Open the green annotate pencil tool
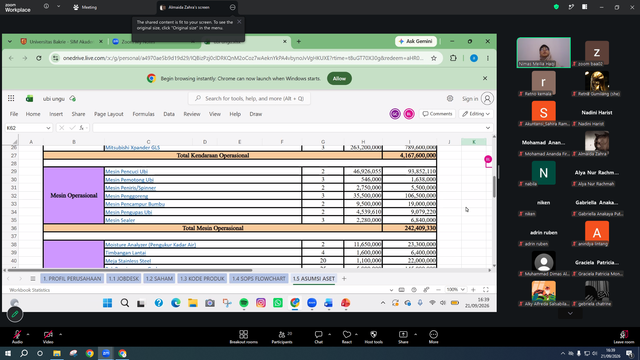Image resolution: width=640 pixels, height=360 pixels. tap(15, 314)
